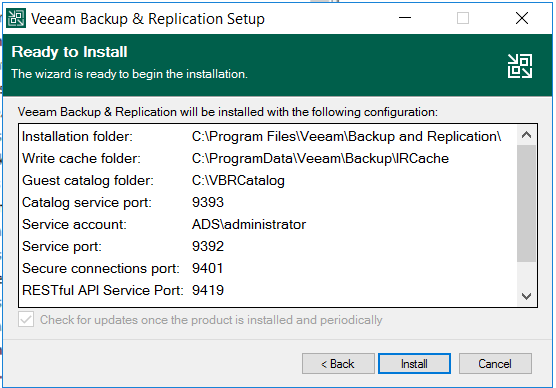Click the scroll down arrow in configuration list
556x388 pixels.
pyautogui.click(x=526, y=296)
